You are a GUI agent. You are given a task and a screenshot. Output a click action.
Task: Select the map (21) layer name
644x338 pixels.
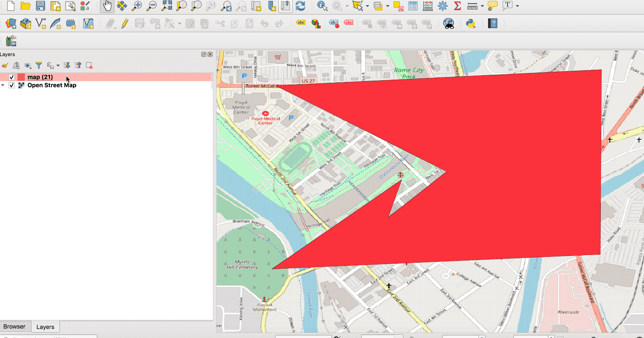(x=40, y=77)
